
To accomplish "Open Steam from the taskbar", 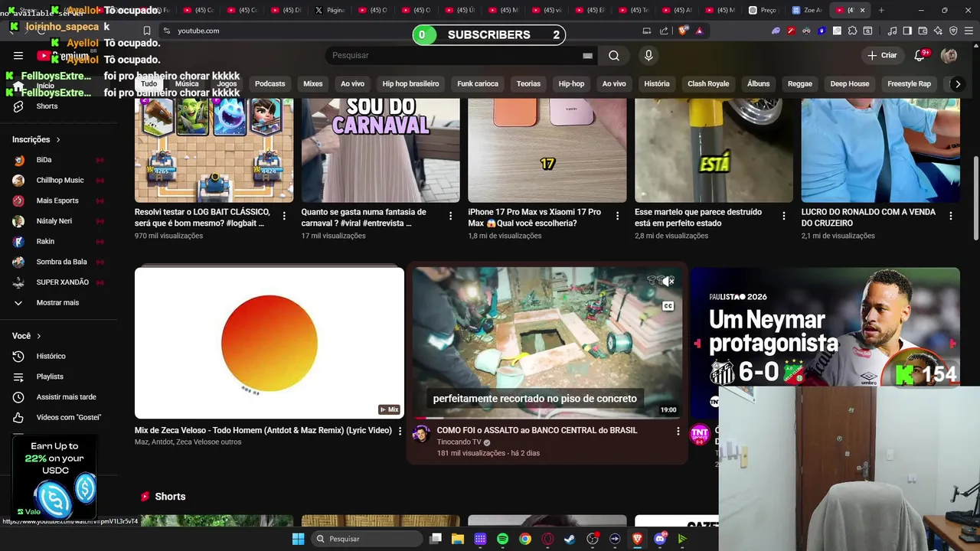I will 570,539.
